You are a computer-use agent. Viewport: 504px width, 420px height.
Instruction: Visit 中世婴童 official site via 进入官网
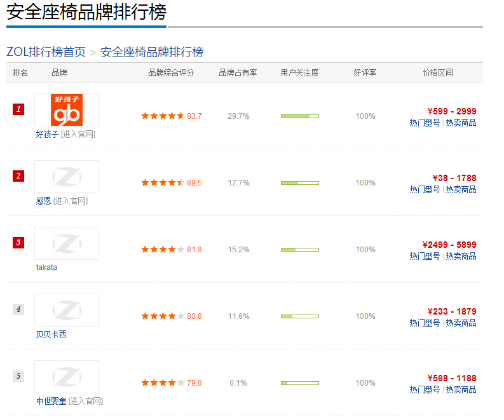tap(86, 401)
